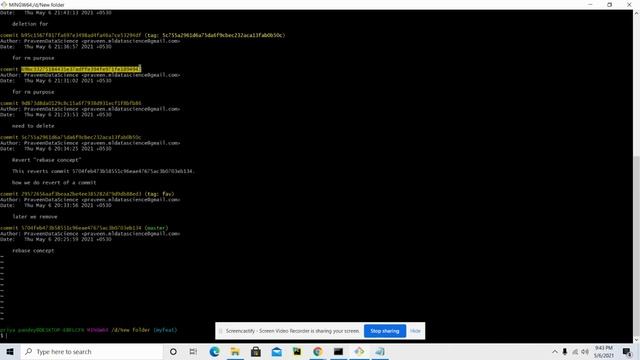Click the 'deletion for' commit message
This screenshot has width=640, height=360.
[30, 24]
